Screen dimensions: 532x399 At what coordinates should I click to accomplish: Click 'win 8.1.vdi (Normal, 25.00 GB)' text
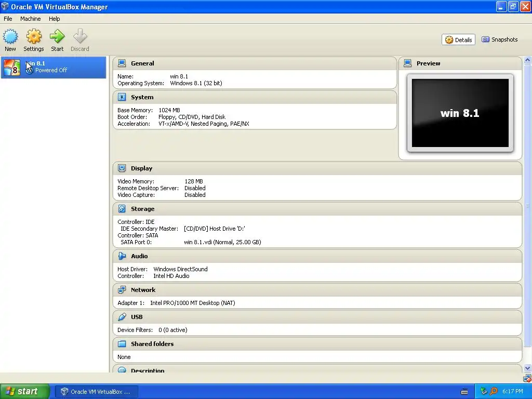(222, 242)
